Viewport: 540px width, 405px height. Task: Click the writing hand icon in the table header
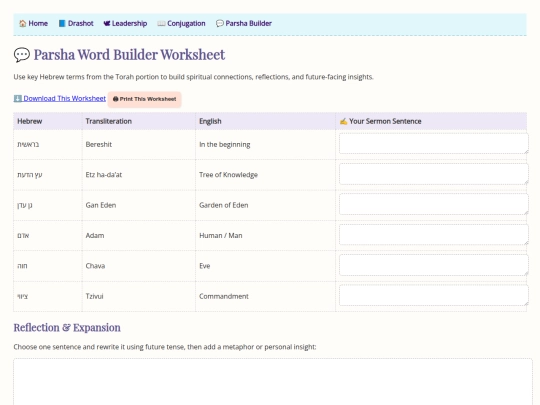coord(343,121)
